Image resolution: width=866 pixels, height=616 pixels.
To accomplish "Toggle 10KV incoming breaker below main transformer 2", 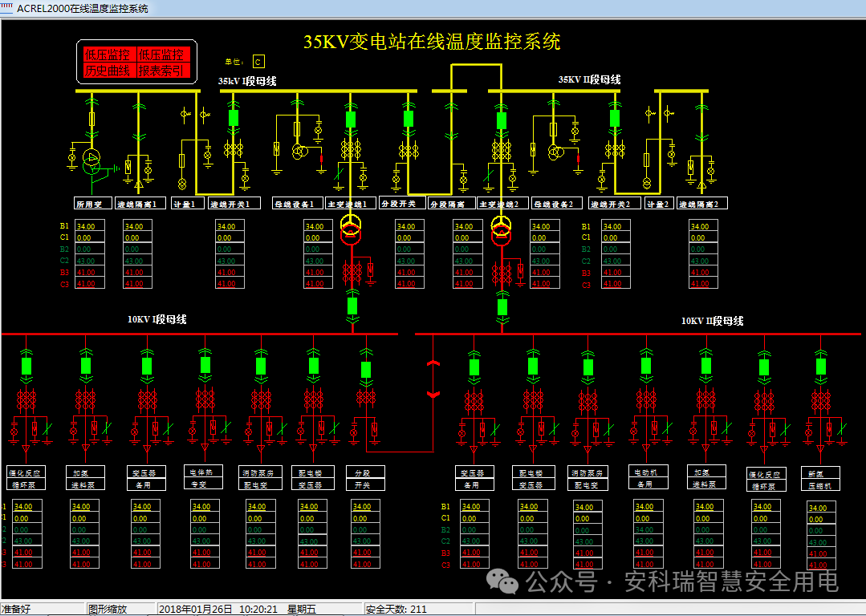I will click(x=502, y=306).
